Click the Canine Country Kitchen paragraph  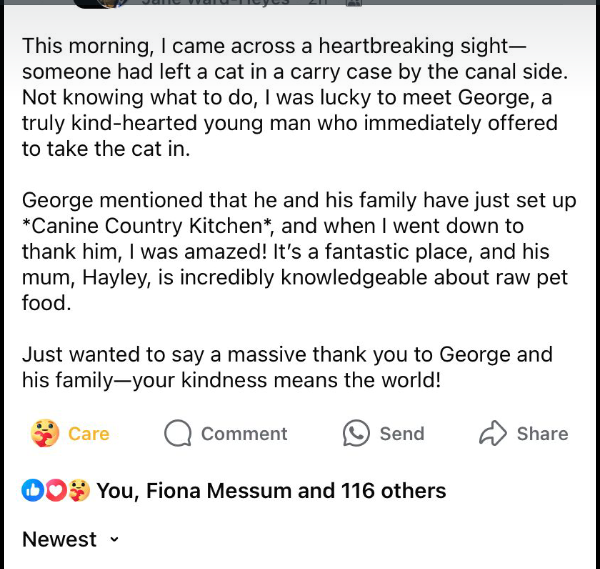click(299, 251)
